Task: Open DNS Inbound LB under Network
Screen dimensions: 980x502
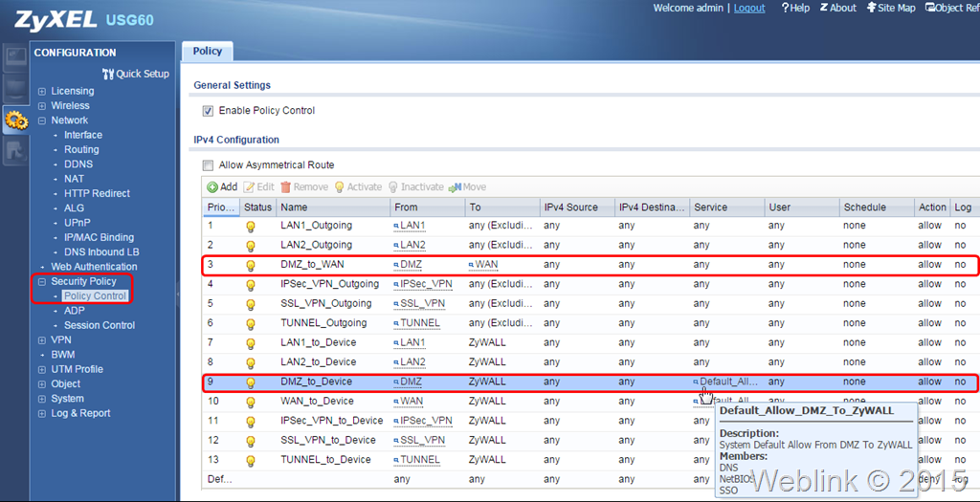Action: (x=101, y=252)
